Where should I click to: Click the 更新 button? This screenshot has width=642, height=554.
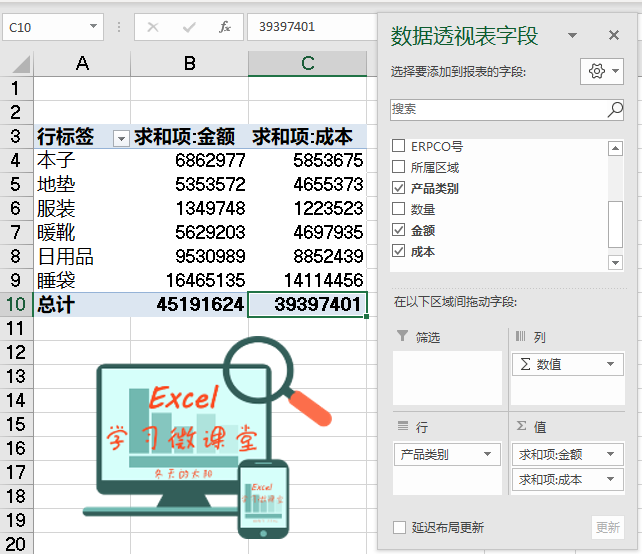[608, 527]
